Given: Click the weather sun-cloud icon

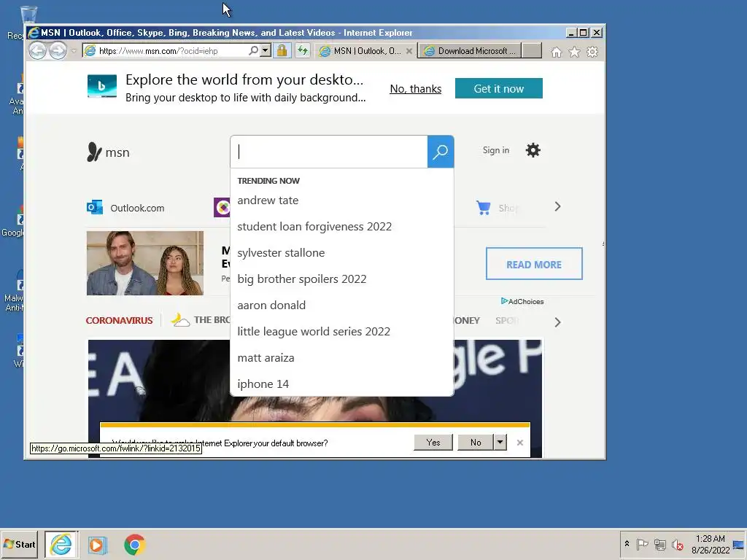Looking at the screenshot, I should 181,319.
